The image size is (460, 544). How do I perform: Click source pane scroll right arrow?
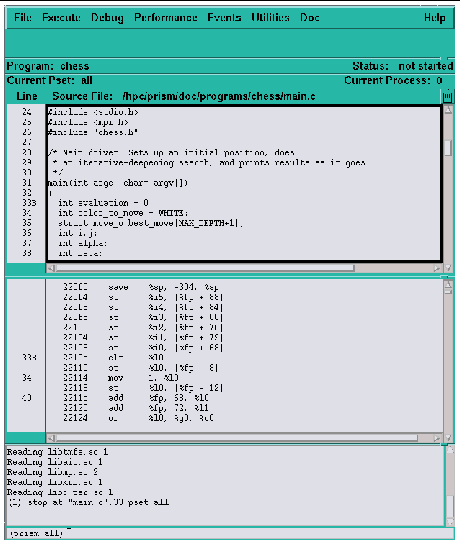(x=436, y=268)
